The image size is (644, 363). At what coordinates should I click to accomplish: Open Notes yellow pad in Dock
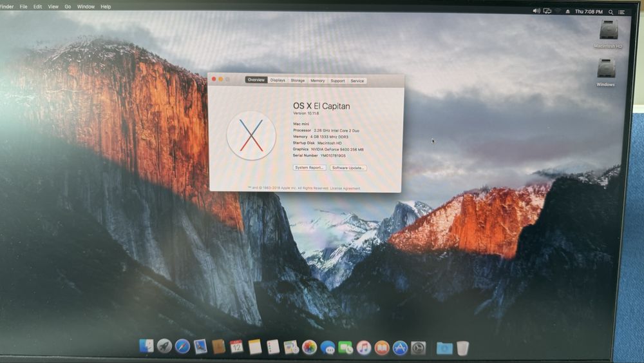pyautogui.click(x=254, y=347)
